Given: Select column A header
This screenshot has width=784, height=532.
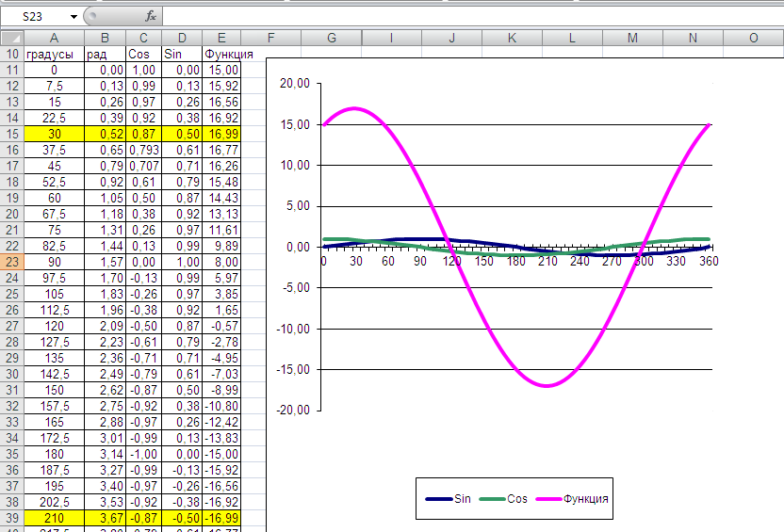Looking at the screenshot, I should pyautogui.click(x=54, y=38).
